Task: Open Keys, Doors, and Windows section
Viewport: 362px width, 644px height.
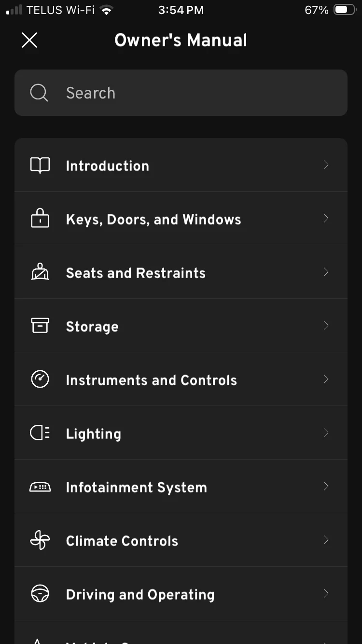Action: 153,220
